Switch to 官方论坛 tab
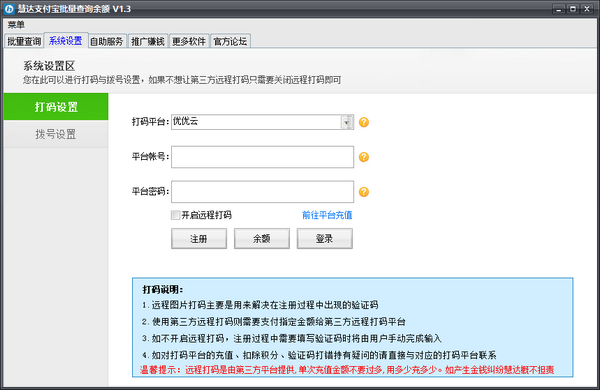 point(230,41)
